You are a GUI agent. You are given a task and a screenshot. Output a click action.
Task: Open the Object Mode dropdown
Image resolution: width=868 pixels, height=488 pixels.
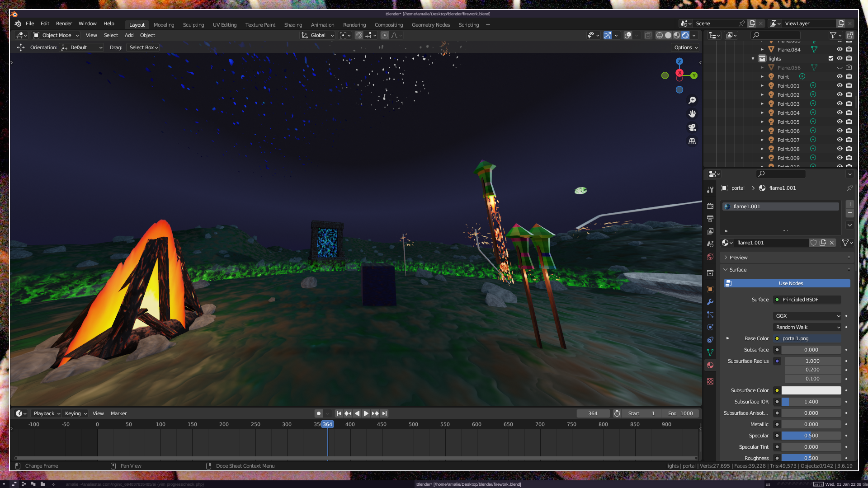click(57, 35)
